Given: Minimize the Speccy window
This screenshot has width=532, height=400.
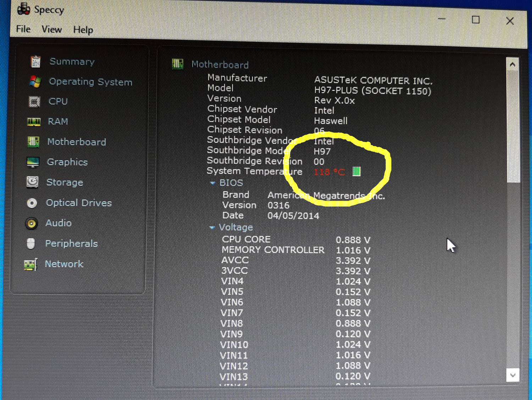Looking at the screenshot, I should [442, 19].
